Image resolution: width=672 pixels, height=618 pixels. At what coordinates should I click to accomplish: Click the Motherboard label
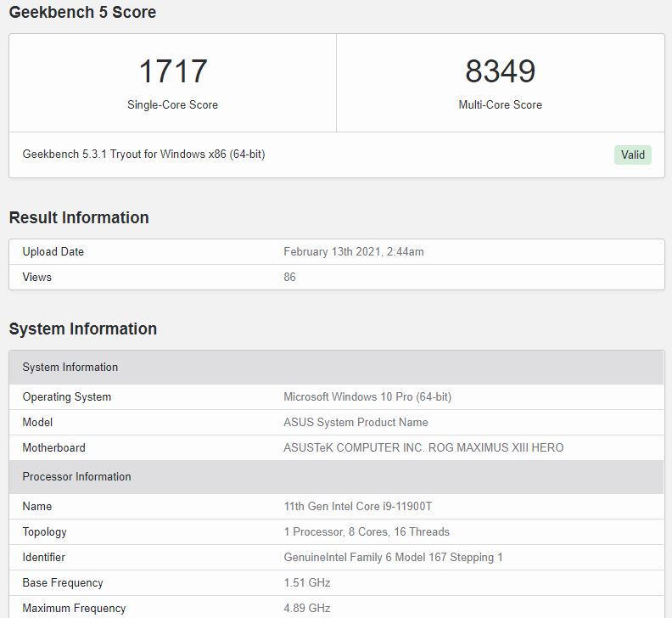tap(54, 447)
